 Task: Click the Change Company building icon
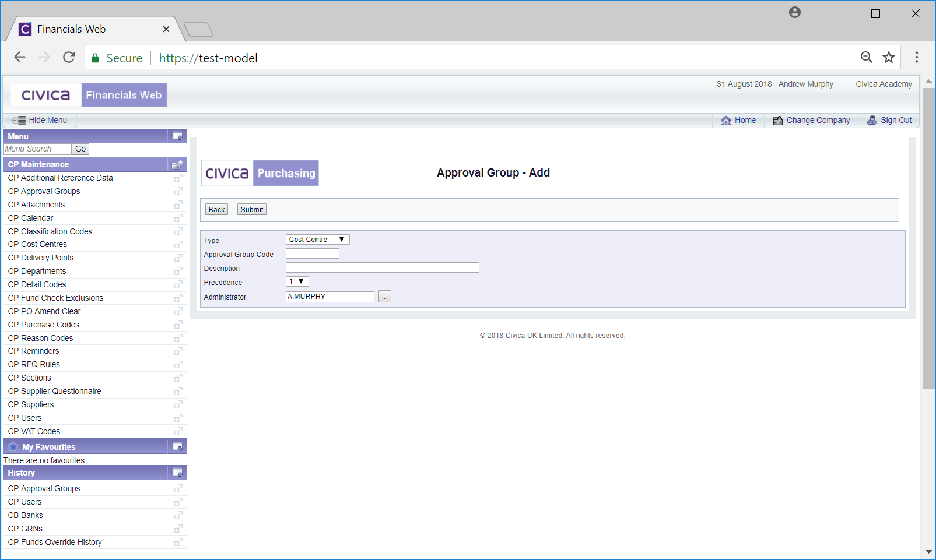pos(778,121)
